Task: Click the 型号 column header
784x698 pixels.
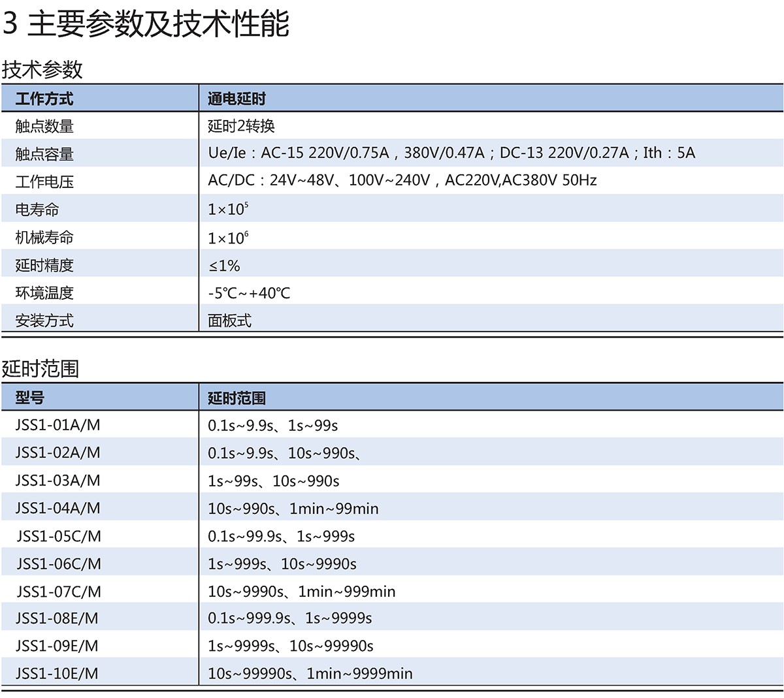Action: tap(30, 398)
